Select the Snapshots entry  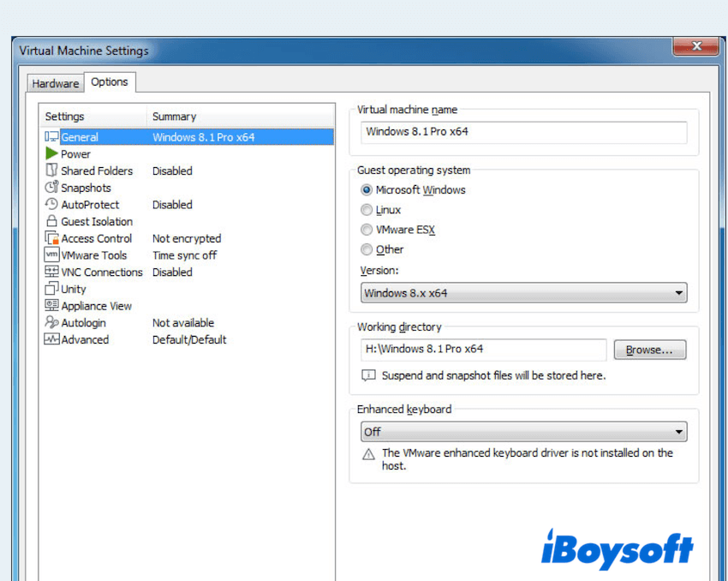[86, 188]
